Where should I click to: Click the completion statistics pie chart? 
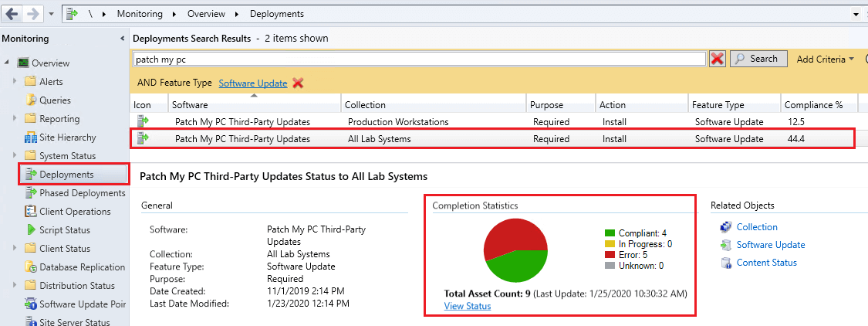click(515, 250)
